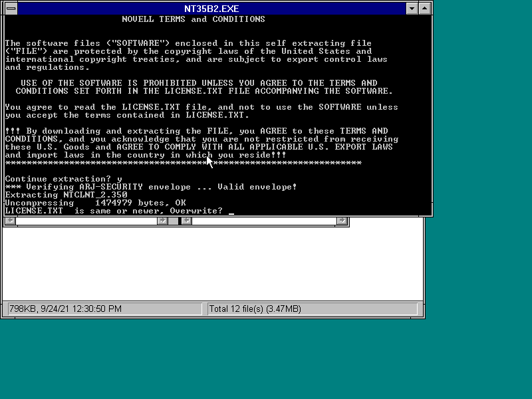Image resolution: width=532 pixels, height=399 pixels.
Task: Click the "LICENSE.TXT is same or newer, Overwrite?" prompt
Action: point(114,211)
